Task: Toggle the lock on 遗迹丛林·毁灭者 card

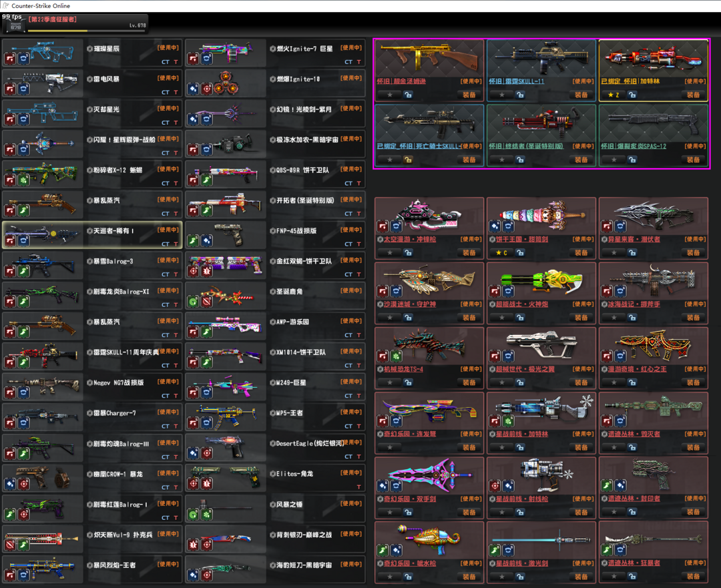Action: click(x=632, y=447)
